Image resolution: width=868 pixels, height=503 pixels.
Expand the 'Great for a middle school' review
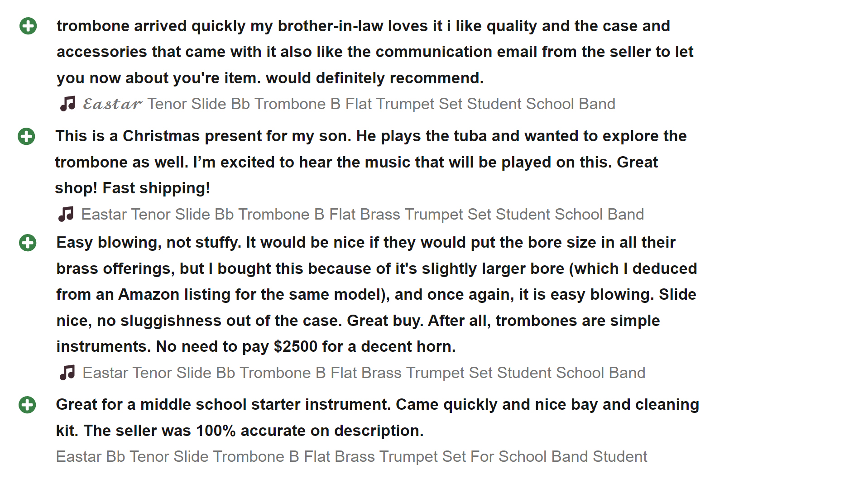click(x=27, y=405)
